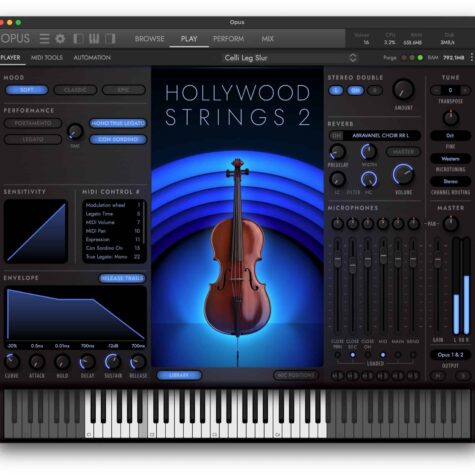This screenshot has width=475, height=475.
Task: Switch to the Mix tab
Action: tap(267, 39)
